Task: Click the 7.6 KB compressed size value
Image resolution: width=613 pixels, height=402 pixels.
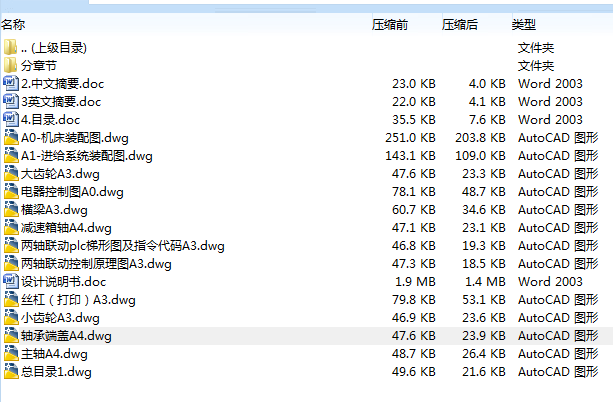Action: click(487, 120)
